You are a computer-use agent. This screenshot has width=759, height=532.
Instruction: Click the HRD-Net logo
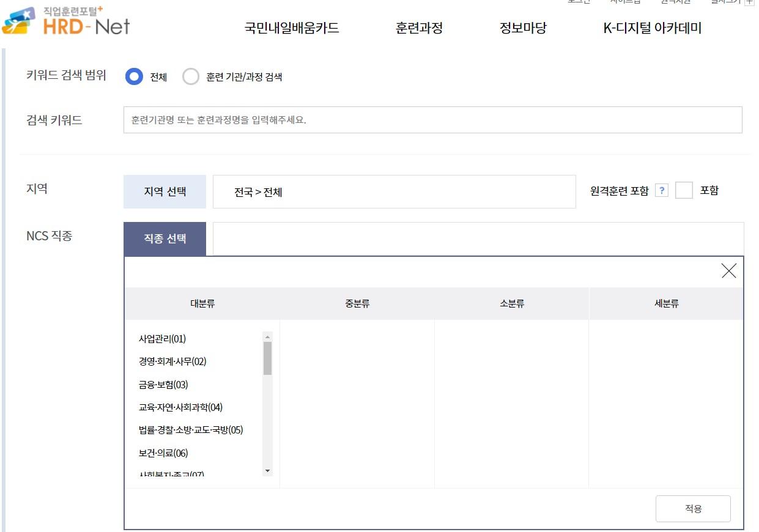66,20
